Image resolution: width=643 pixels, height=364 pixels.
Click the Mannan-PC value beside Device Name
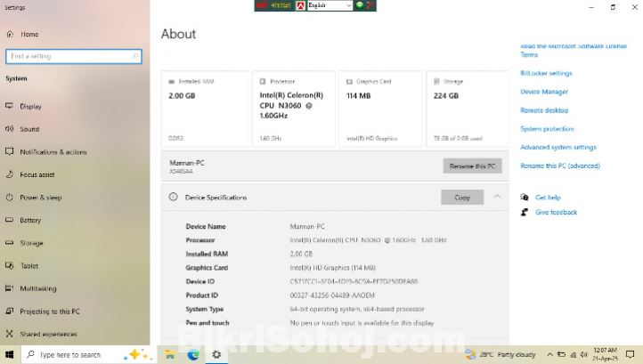(307, 226)
